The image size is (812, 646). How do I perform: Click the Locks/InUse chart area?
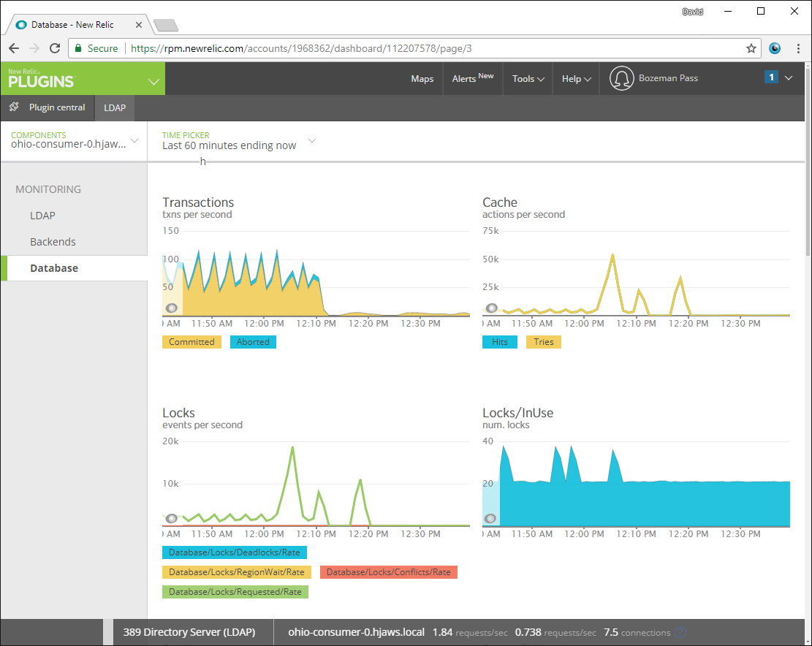point(636,484)
